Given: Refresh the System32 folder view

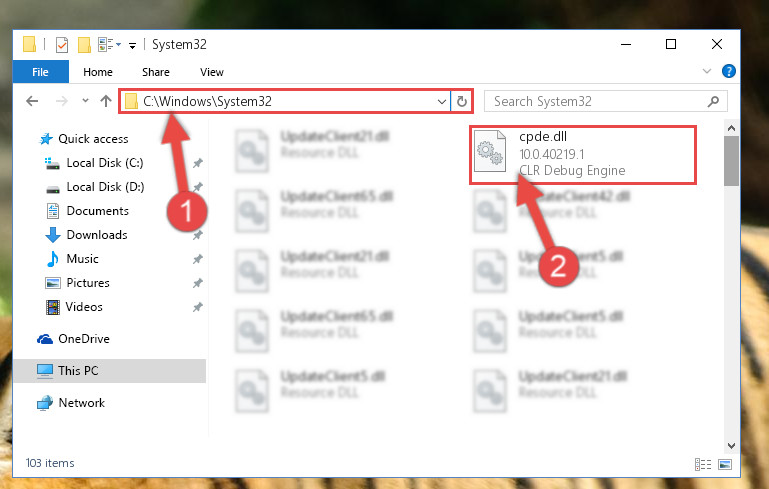Looking at the screenshot, I should [461, 101].
